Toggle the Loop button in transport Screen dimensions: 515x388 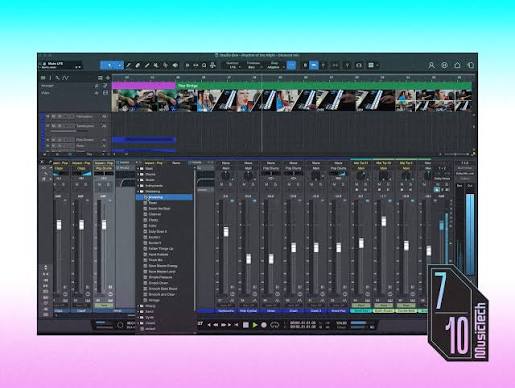[x=275, y=325]
